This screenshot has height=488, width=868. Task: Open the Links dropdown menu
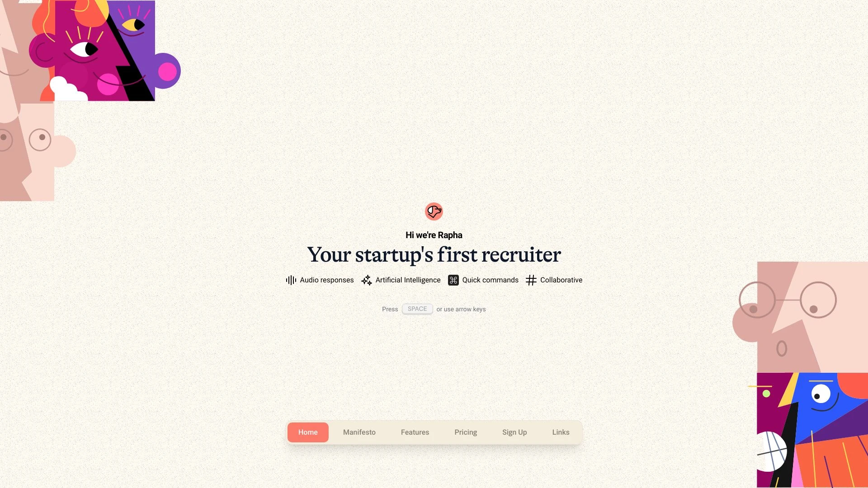(561, 432)
